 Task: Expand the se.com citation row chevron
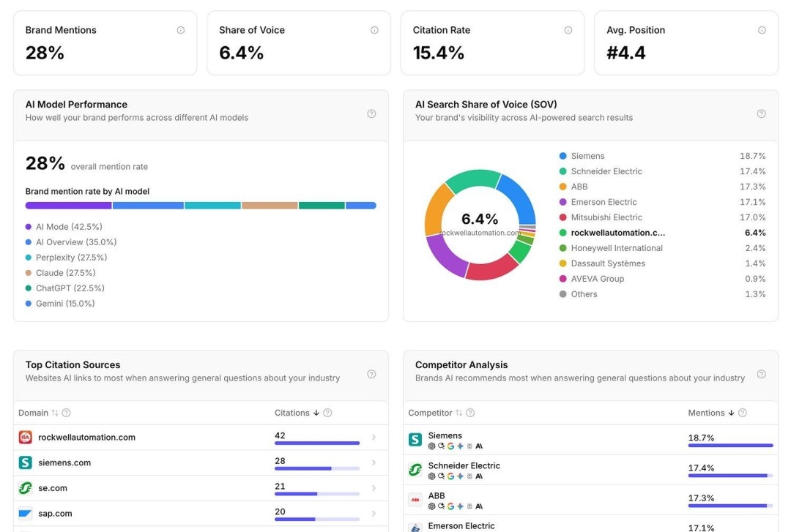click(x=374, y=488)
